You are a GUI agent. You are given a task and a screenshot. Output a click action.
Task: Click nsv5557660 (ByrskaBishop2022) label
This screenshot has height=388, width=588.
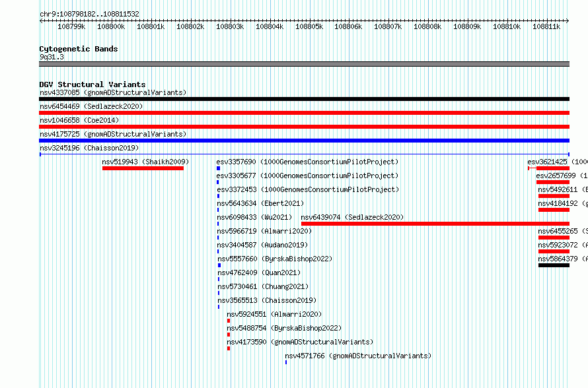click(x=275, y=259)
